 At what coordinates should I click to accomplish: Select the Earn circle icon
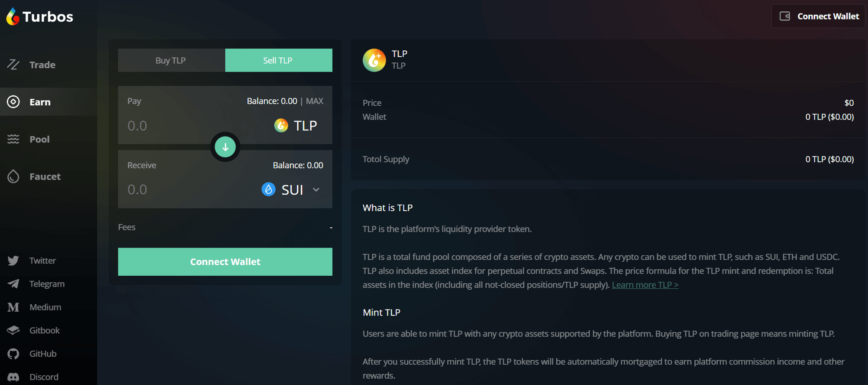(13, 102)
